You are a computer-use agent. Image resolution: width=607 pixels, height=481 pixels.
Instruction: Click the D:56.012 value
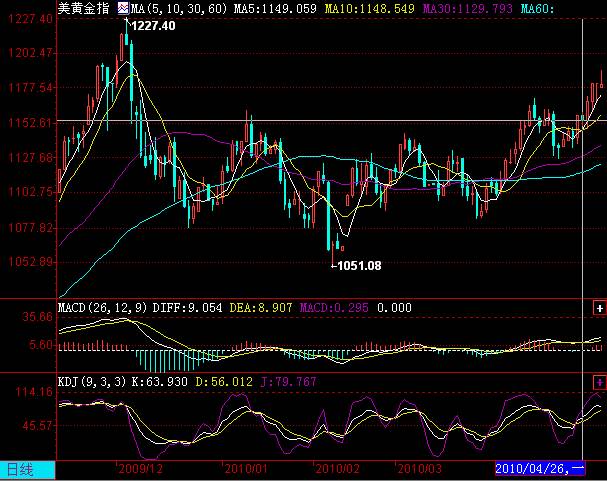224,382
